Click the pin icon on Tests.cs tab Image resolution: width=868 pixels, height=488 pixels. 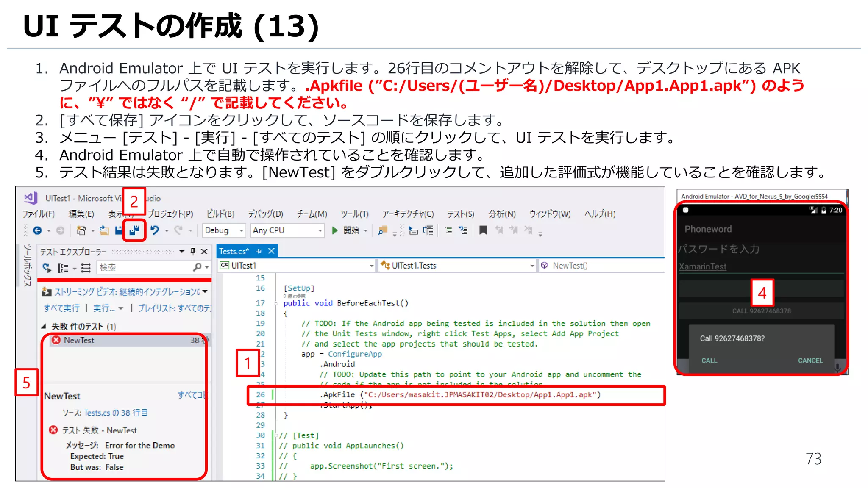(259, 251)
